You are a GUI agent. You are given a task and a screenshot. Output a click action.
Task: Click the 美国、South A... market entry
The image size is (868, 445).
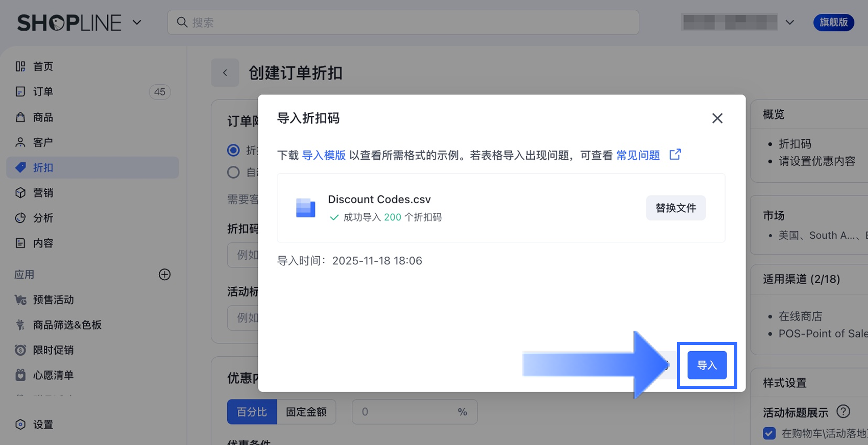[x=823, y=235]
